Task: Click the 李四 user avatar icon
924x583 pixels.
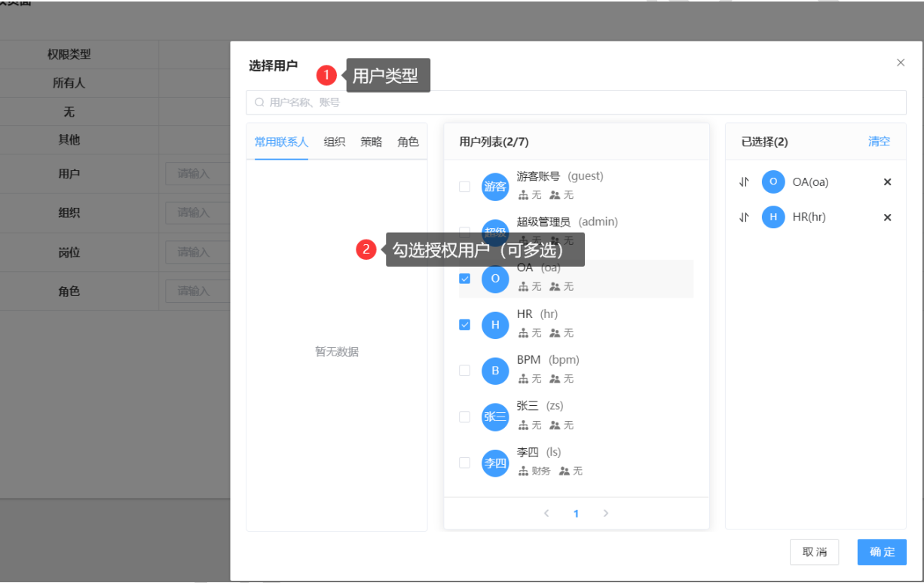Action: click(x=495, y=462)
